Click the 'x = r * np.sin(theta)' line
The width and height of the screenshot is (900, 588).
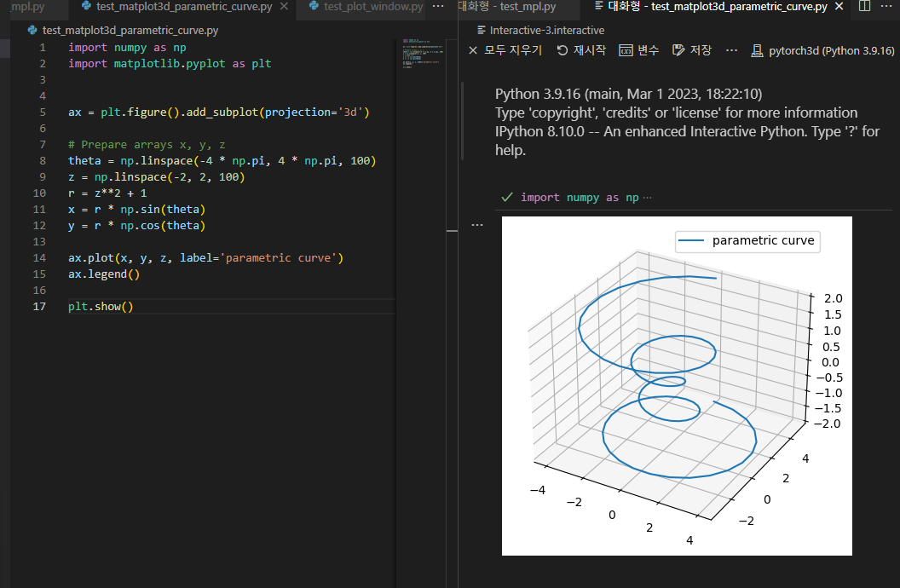pyautogui.click(x=136, y=210)
